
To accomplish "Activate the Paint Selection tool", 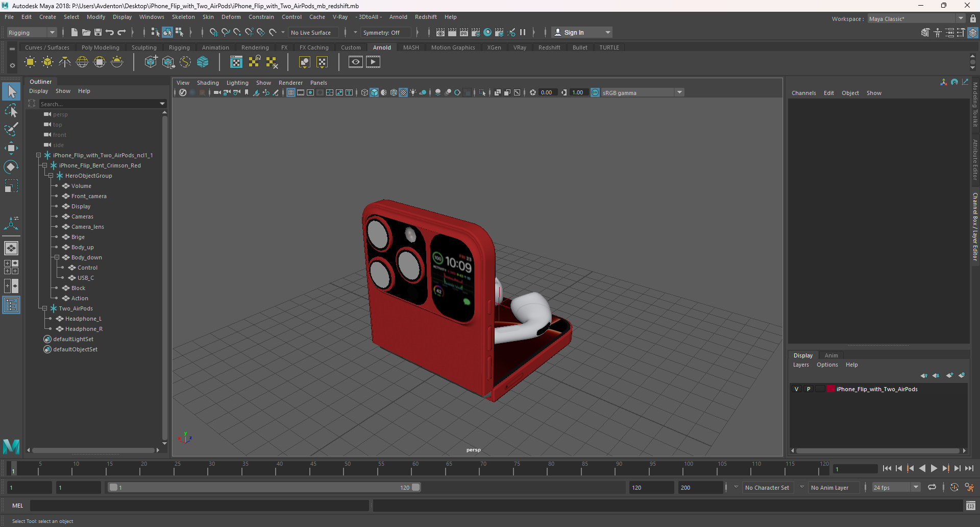I will pyautogui.click(x=11, y=129).
